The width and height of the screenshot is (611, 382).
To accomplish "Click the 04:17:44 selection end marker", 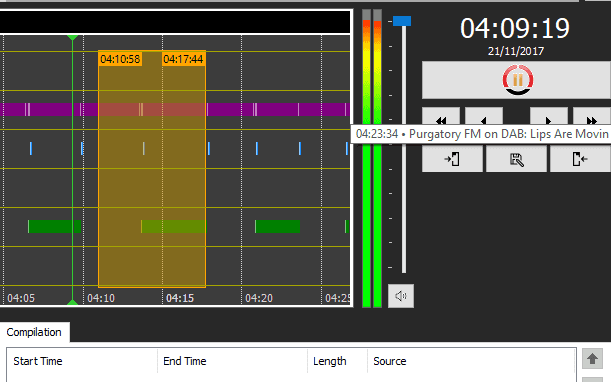I will coord(183,59).
